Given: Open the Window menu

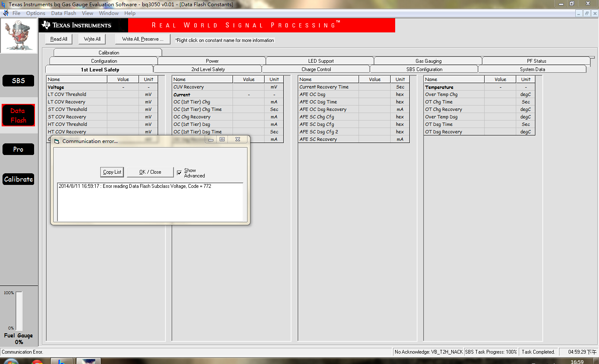Looking at the screenshot, I should click(109, 13).
